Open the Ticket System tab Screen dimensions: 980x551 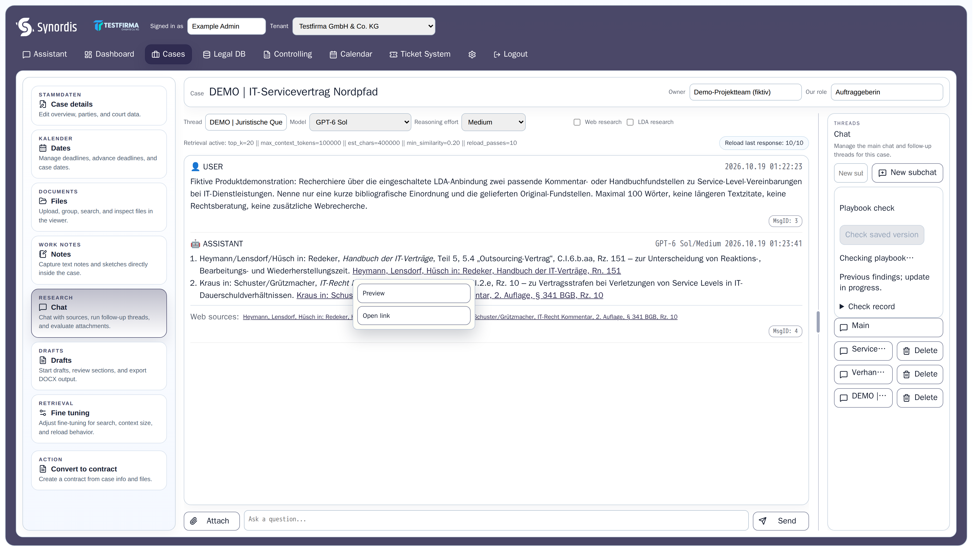pyautogui.click(x=423, y=55)
